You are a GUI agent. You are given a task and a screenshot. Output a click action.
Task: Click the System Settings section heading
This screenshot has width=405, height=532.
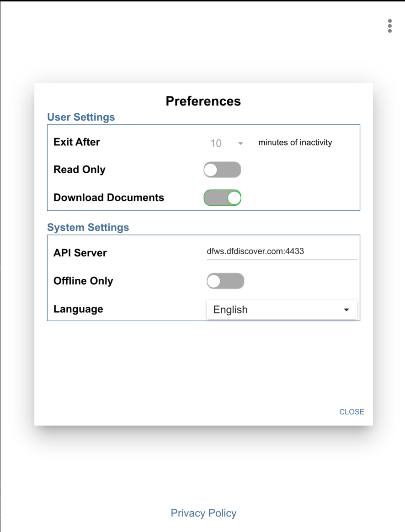coord(88,228)
